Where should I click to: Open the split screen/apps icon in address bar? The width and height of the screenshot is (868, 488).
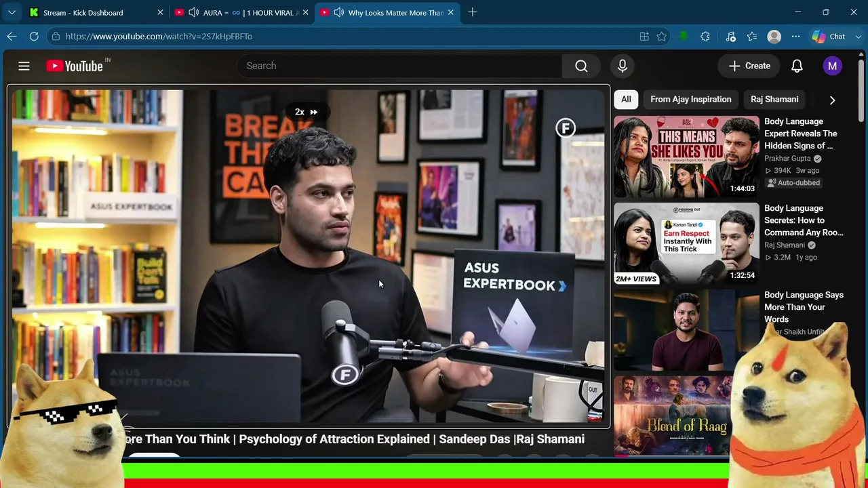644,37
